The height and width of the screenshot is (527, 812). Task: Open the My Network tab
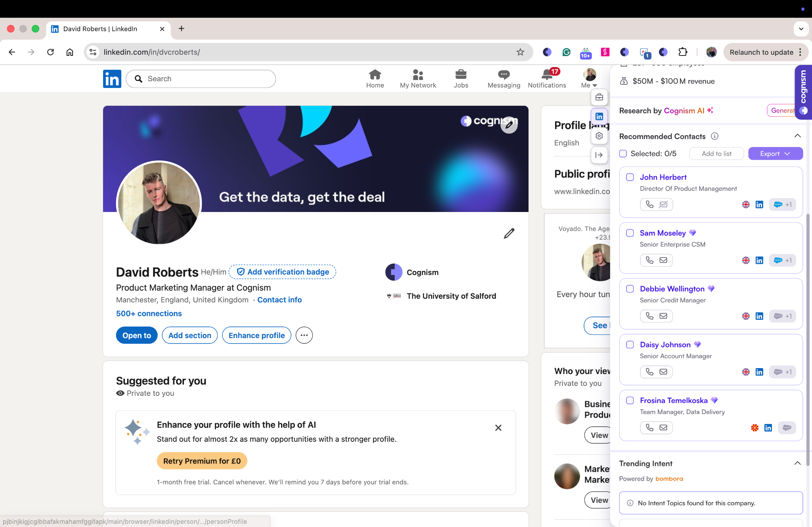click(x=418, y=79)
